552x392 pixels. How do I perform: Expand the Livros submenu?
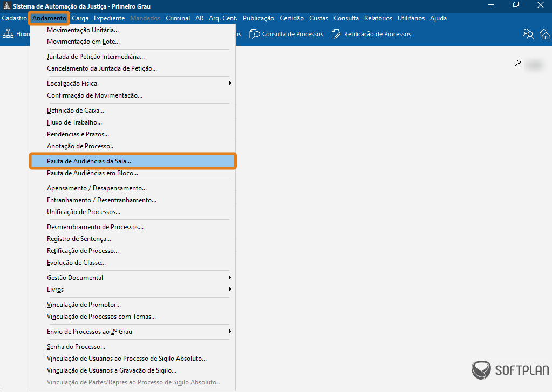133,290
